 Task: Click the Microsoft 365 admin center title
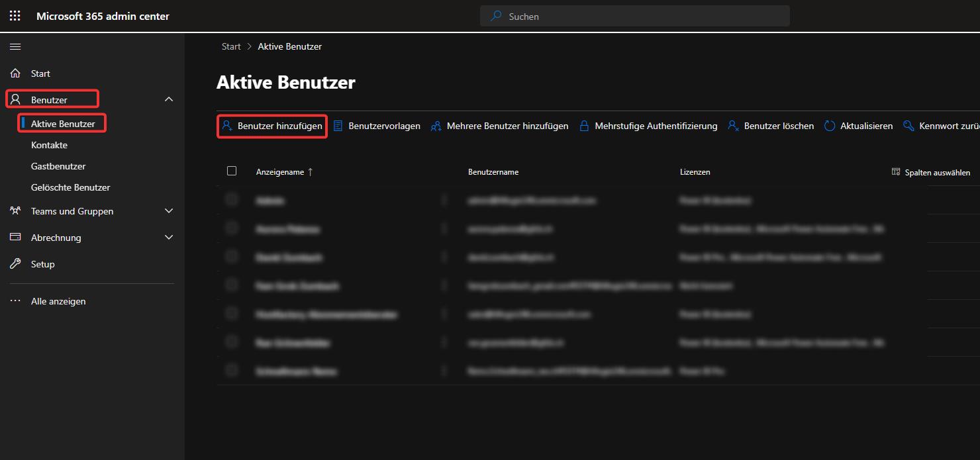click(103, 16)
